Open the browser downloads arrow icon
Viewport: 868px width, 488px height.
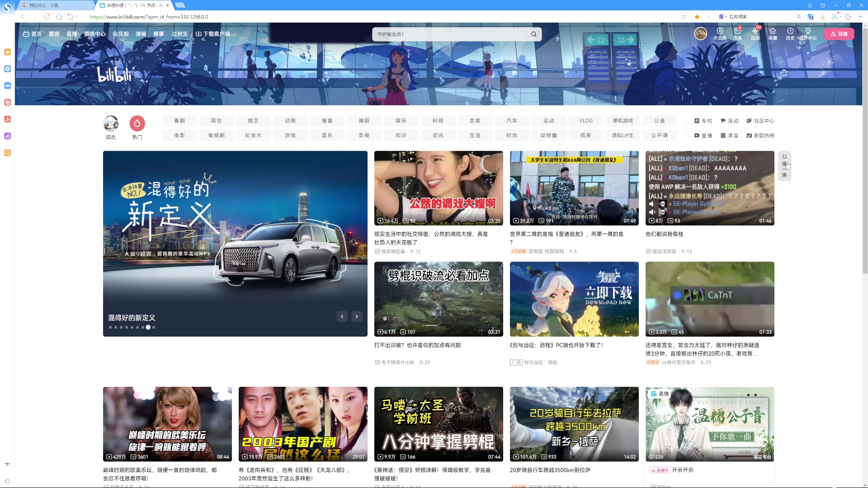823,17
